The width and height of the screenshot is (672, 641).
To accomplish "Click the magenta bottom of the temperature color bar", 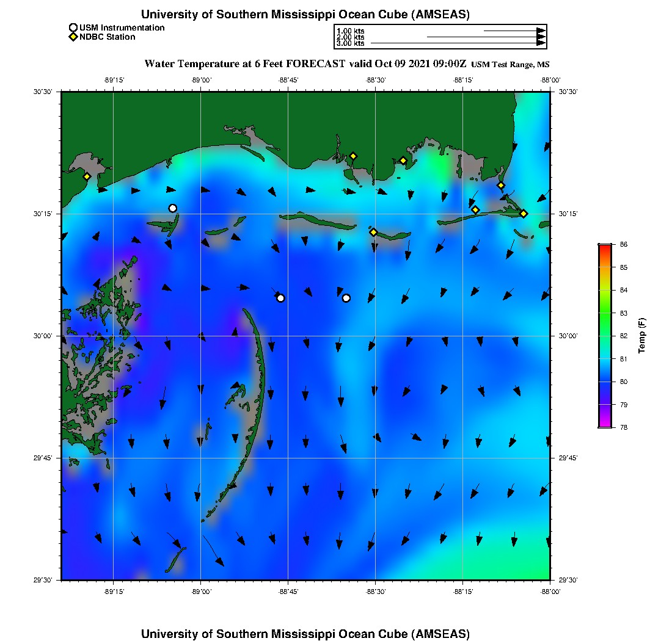I will pos(604,425).
